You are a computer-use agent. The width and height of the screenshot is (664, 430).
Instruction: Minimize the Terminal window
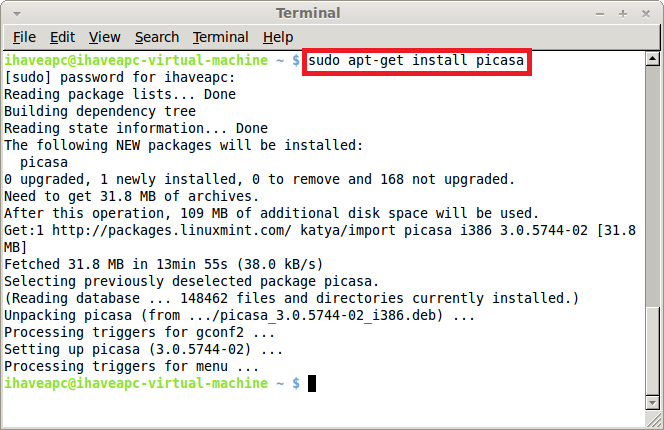[600, 14]
